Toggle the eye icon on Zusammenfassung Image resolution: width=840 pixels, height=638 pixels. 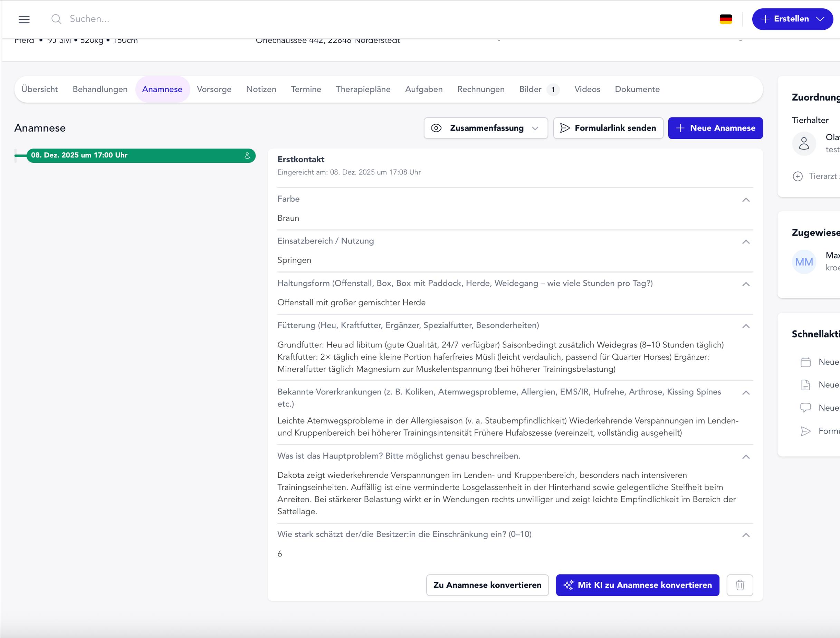[x=436, y=128]
